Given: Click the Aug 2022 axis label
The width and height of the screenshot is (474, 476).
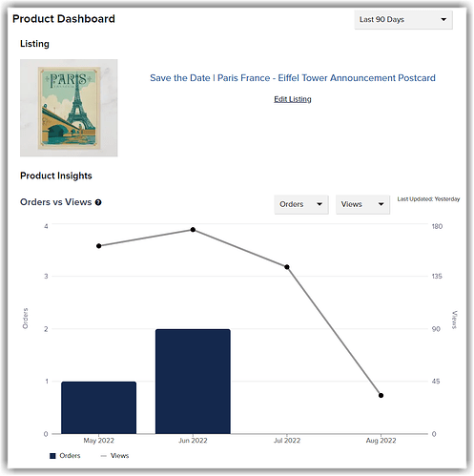Looking at the screenshot, I should (x=381, y=441).
